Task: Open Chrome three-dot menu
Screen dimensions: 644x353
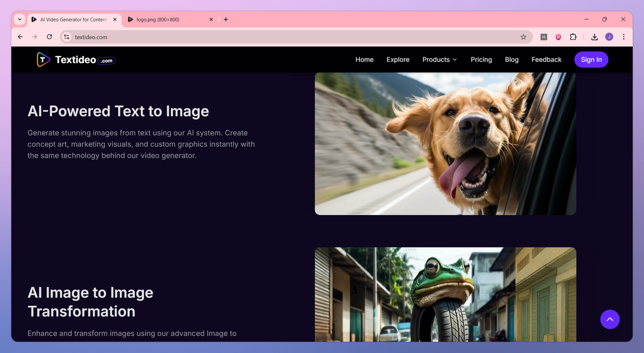Action: [x=624, y=37]
